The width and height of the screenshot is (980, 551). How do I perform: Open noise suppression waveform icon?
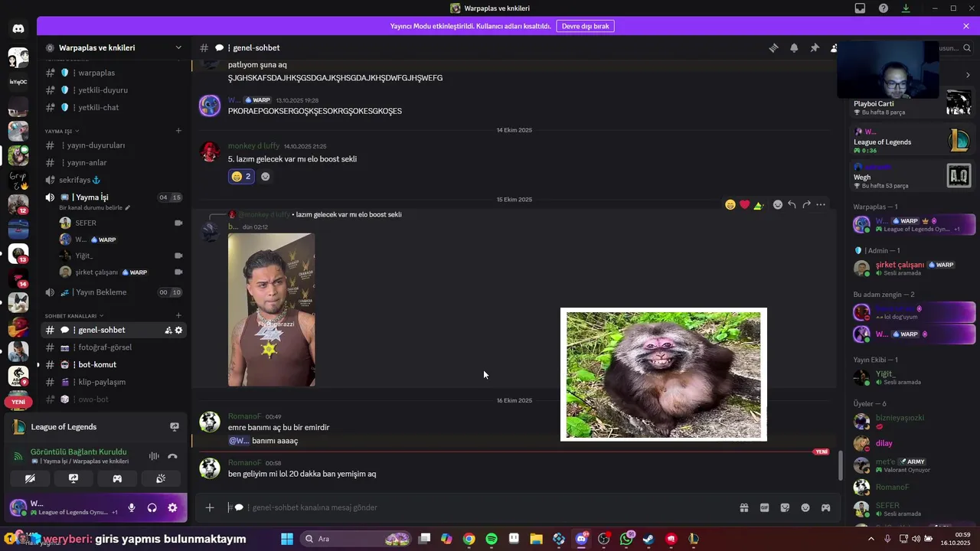coord(154,456)
